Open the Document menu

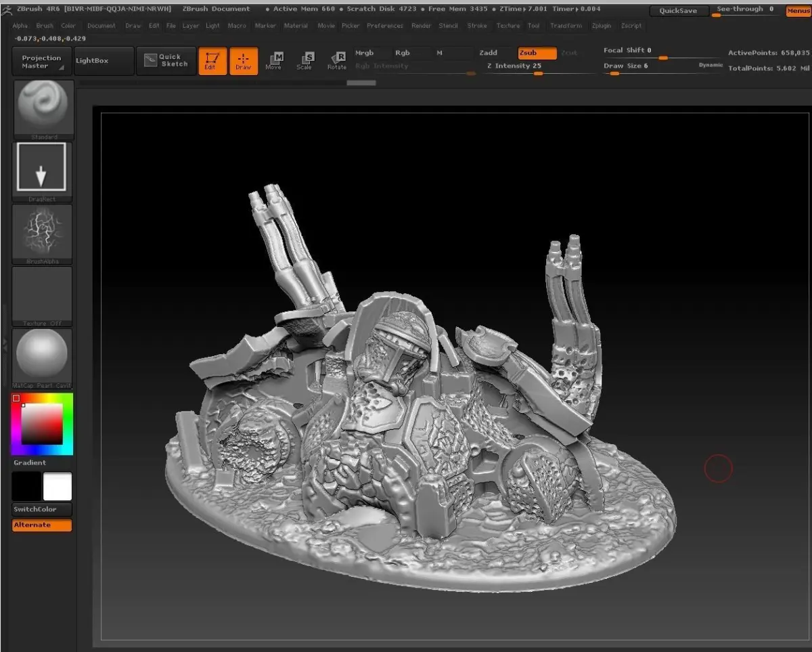coord(101,26)
